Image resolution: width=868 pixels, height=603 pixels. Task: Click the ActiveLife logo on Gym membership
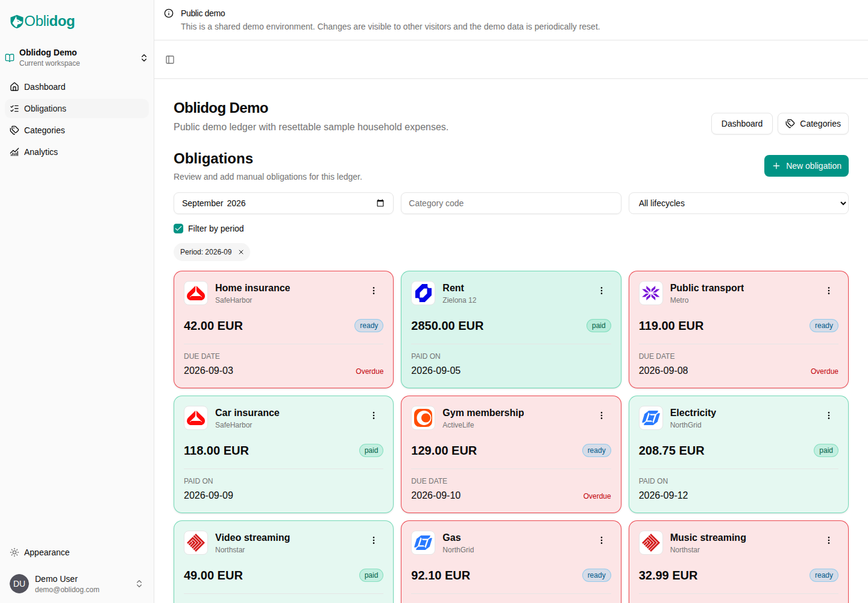[x=423, y=418]
